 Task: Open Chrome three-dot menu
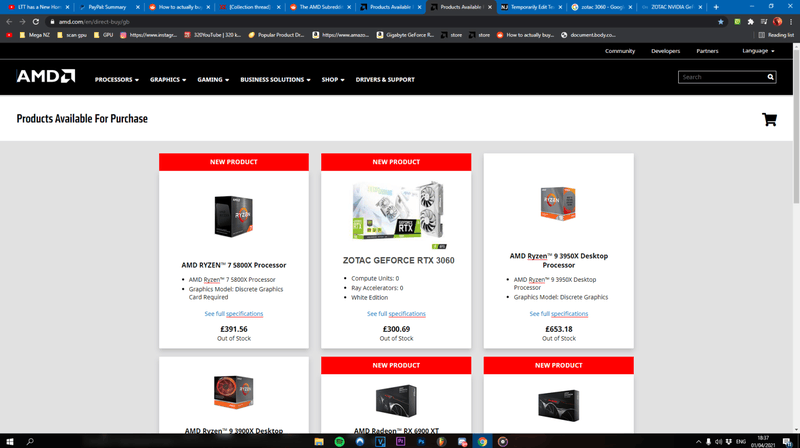(x=791, y=22)
